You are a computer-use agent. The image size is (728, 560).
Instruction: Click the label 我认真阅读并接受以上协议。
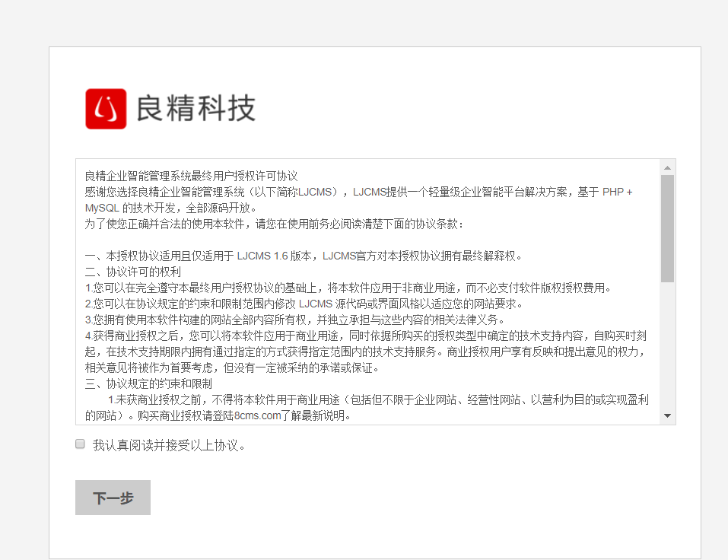(x=169, y=445)
